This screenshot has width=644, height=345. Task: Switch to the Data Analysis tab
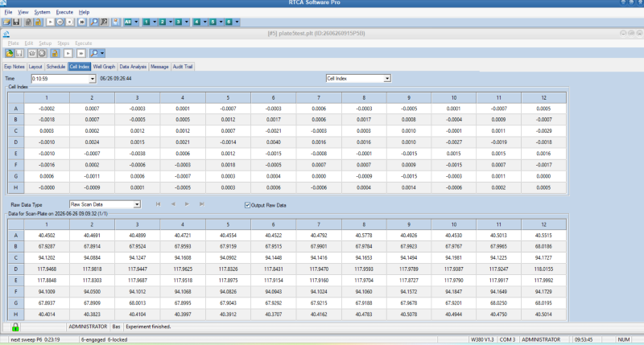point(133,67)
